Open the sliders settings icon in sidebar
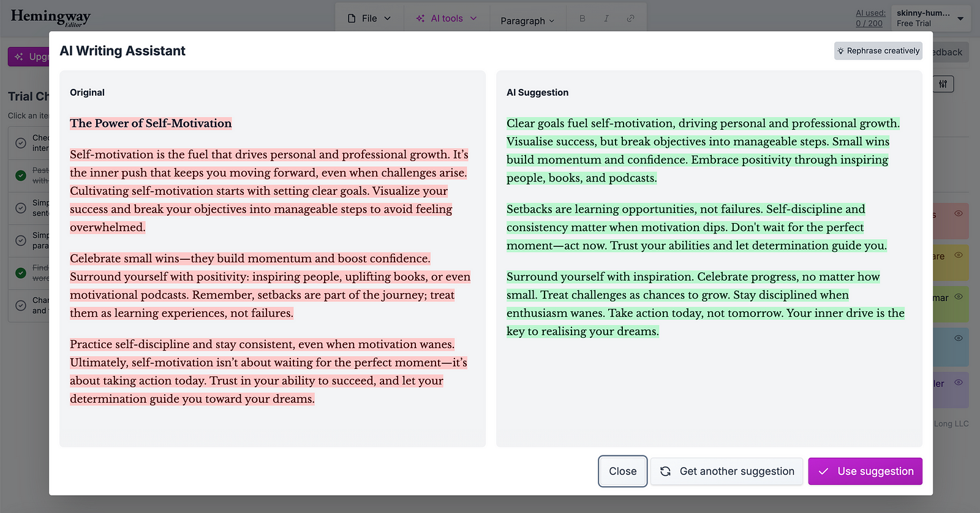The height and width of the screenshot is (513, 980). 943,84
